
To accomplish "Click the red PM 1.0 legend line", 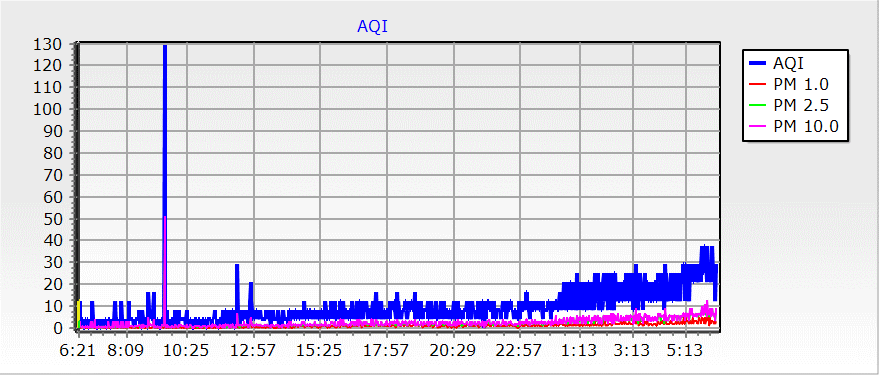I will [758, 84].
